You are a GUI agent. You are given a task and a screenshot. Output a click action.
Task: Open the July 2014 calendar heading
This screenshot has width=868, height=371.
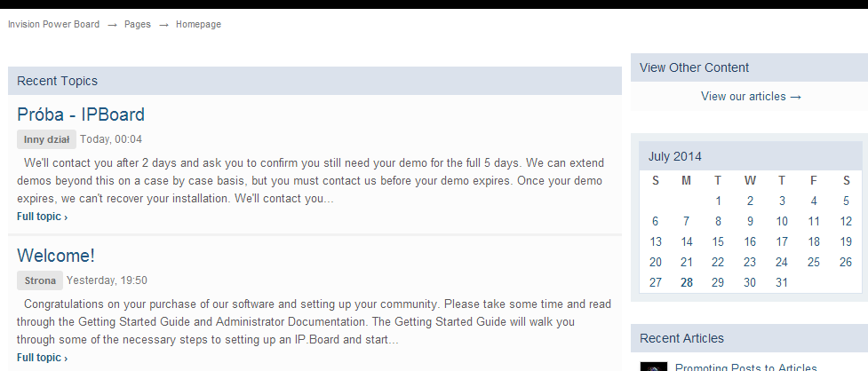tap(675, 157)
